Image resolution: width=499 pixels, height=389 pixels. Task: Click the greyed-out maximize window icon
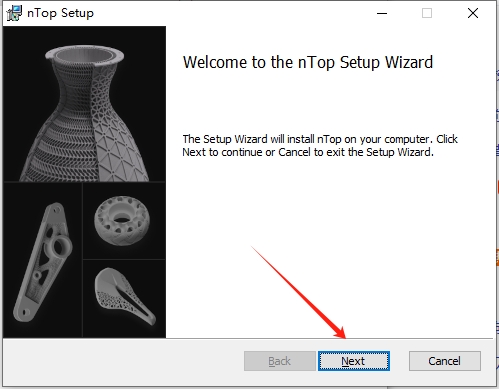pos(427,13)
